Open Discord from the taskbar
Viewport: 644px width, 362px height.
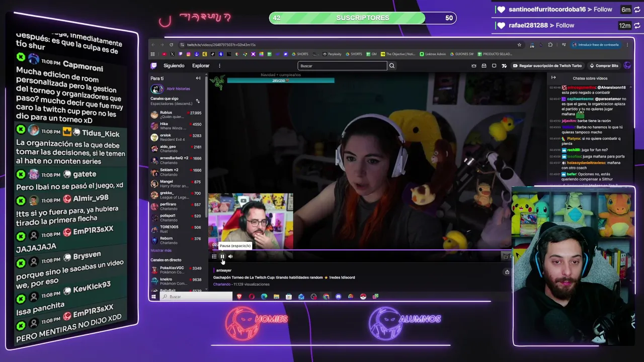(x=338, y=297)
